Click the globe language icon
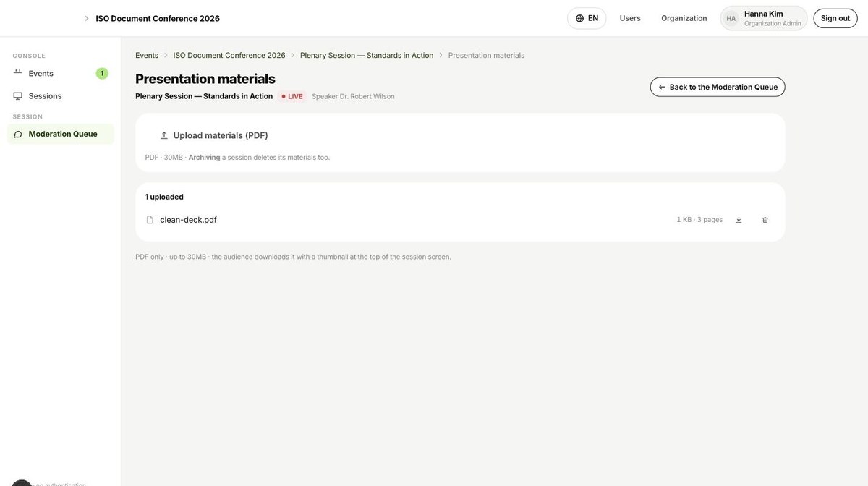The height and width of the screenshot is (486, 868). [580, 18]
